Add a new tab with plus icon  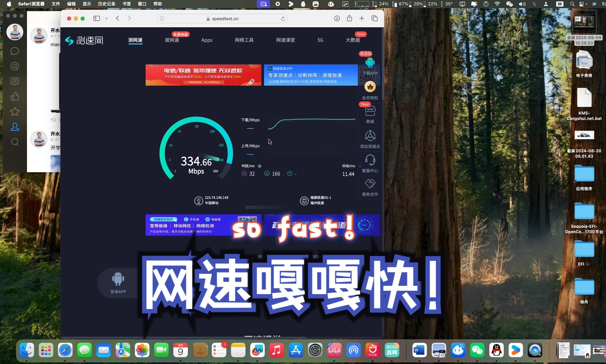click(362, 19)
